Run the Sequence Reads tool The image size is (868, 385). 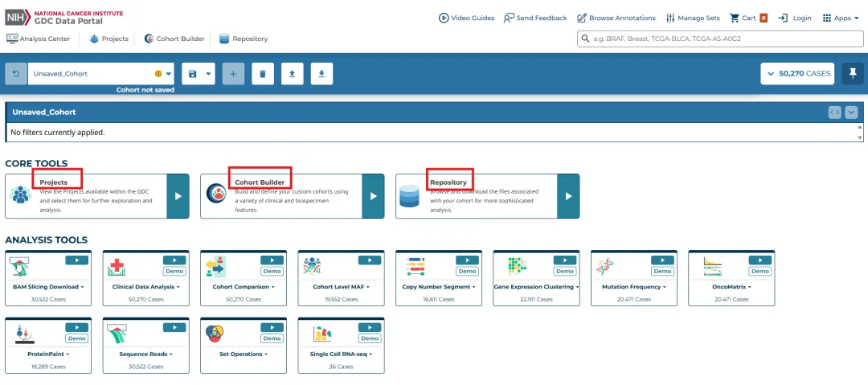click(x=174, y=327)
